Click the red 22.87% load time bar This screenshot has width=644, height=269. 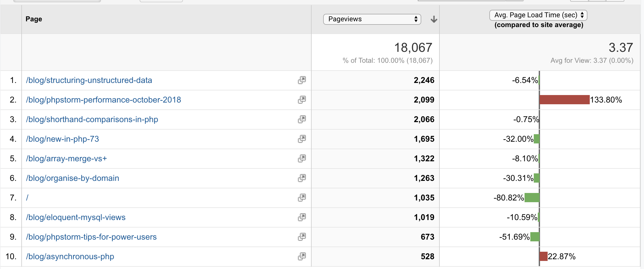[x=544, y=256]
